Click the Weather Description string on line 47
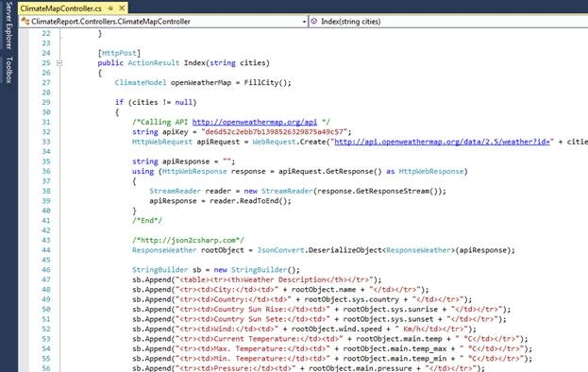This screenshot has height=372, width=588. pos(276,279)
